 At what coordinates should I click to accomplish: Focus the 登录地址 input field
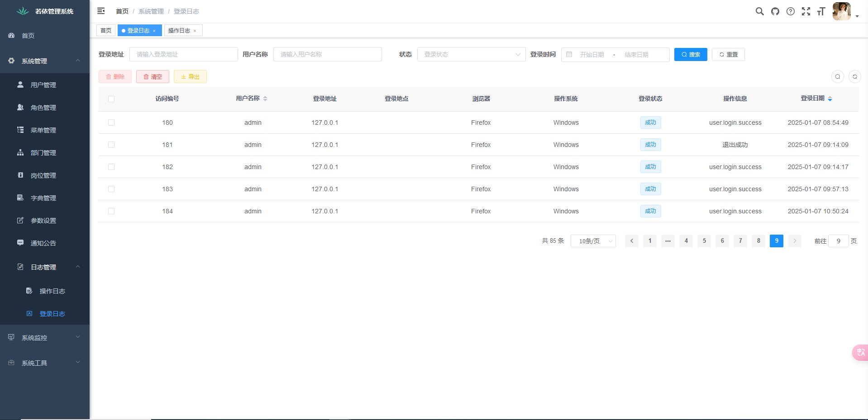184,54
